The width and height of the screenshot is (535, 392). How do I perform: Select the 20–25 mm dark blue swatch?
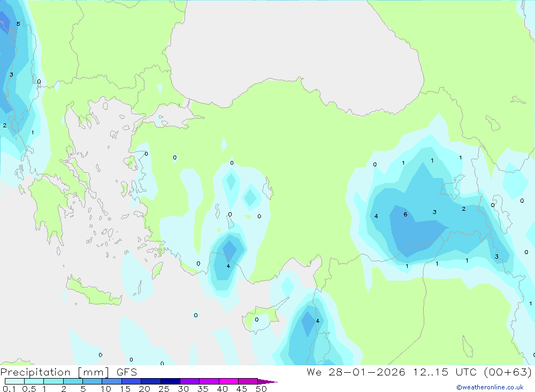[x=150, y=381]
